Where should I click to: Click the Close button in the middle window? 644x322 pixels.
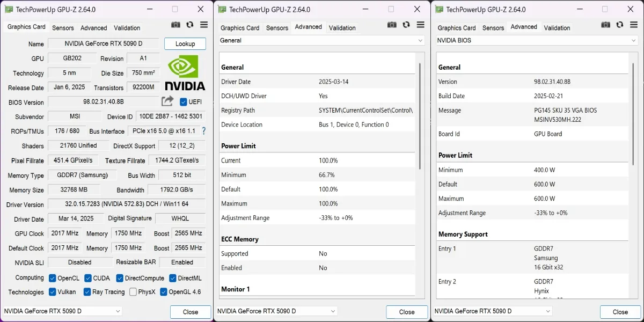[407, 312]
